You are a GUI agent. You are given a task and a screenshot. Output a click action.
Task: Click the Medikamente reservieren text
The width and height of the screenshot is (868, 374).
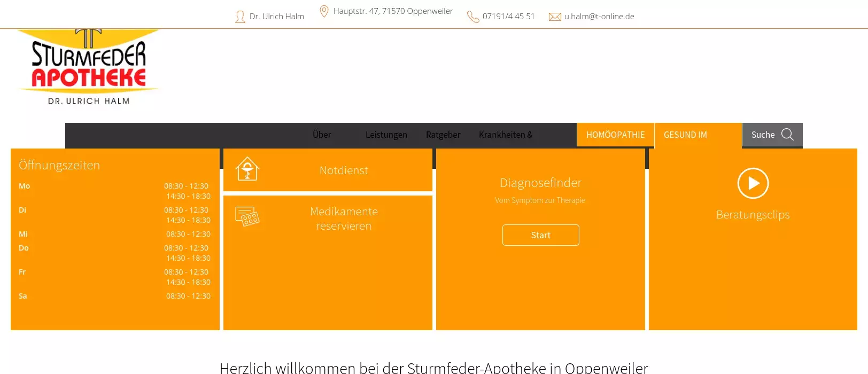(344, 219)
